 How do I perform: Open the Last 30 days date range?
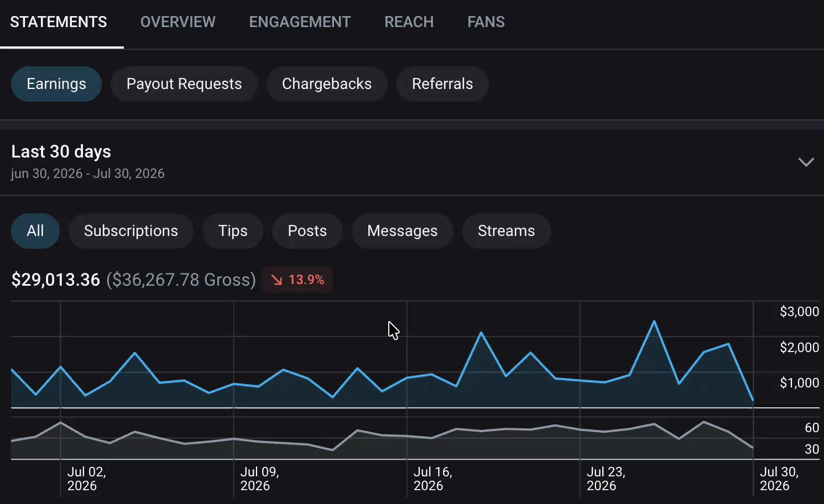pos(412,162)
